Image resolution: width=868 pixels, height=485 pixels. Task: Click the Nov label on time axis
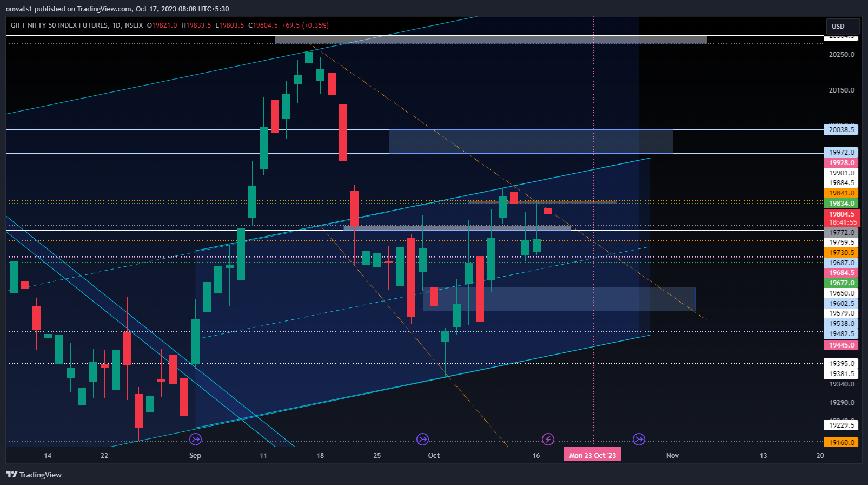[x=672, y=455]
